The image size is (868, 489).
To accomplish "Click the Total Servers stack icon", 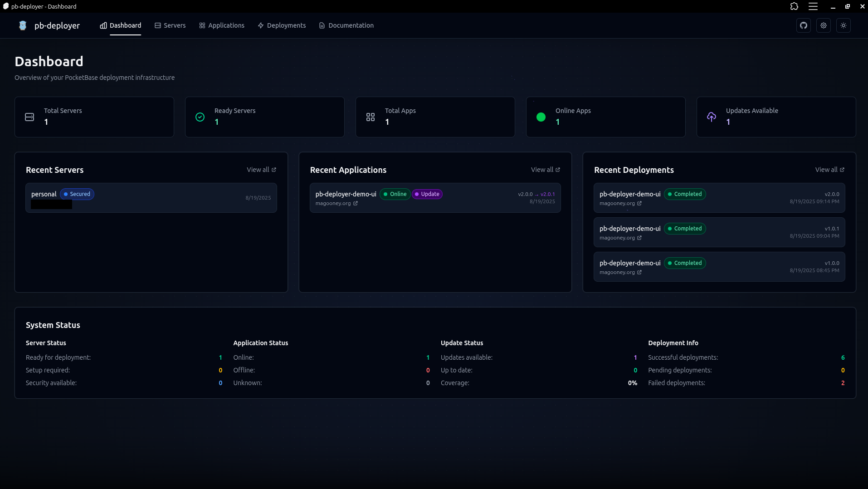I will tap(29, 117).
